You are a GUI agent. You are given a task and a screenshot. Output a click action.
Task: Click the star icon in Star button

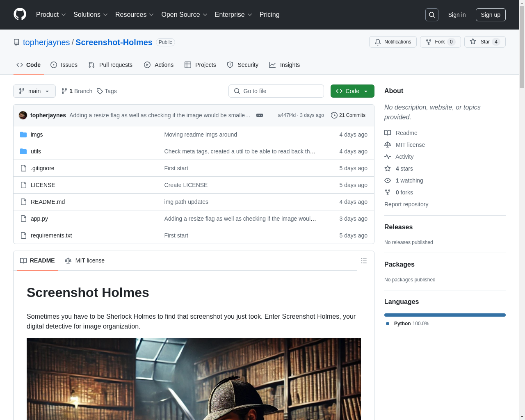click(473, 42)
